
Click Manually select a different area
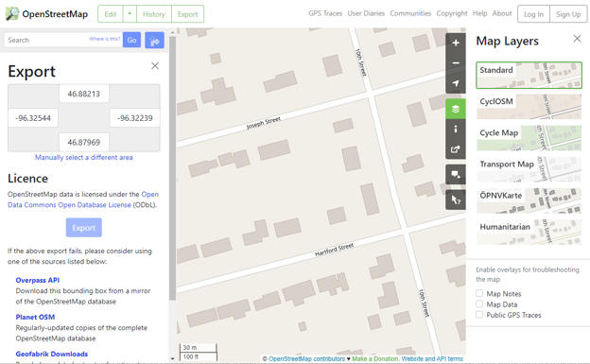(84, 157)
